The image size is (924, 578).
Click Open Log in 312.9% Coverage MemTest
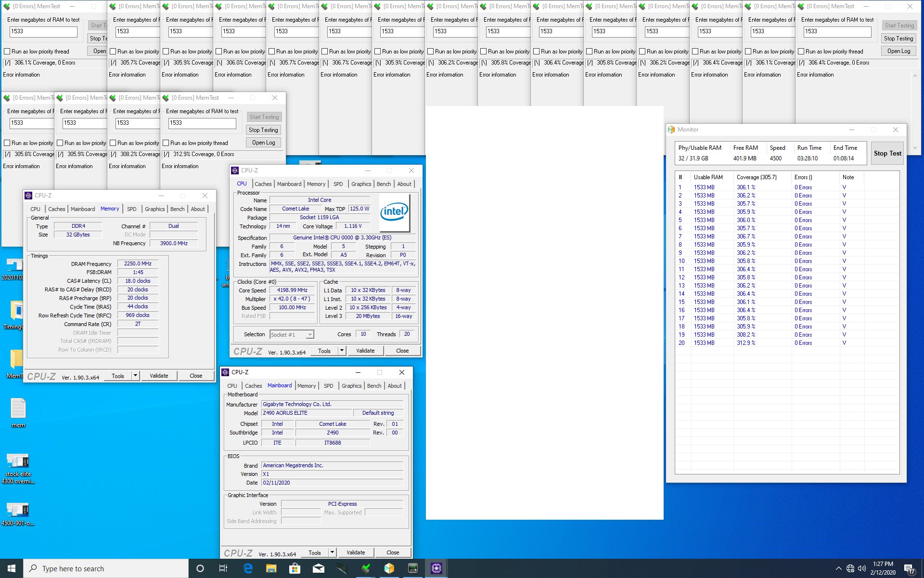coord(263,143)
